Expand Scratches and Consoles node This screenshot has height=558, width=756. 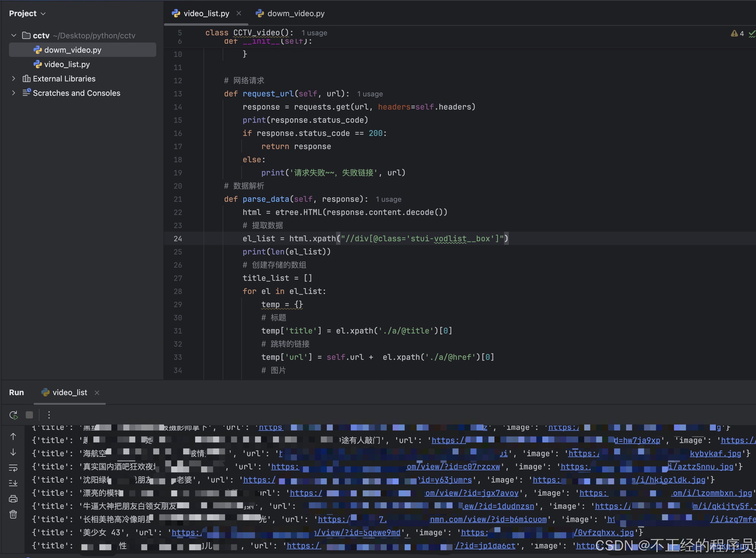point(14,93)
